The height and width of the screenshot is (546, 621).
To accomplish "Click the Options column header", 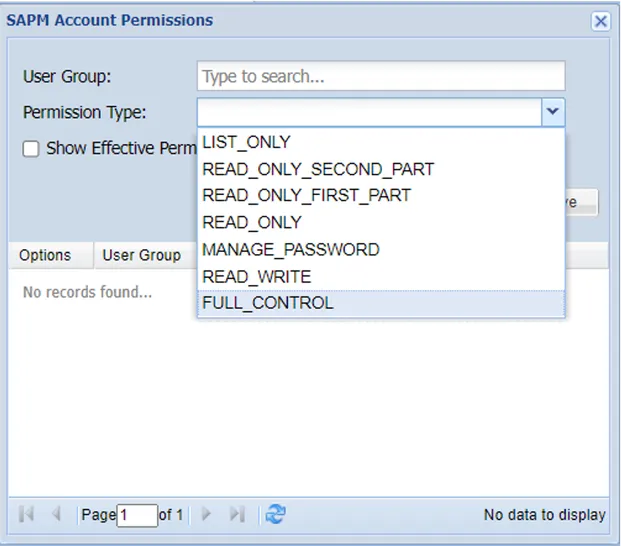I will tap(51, 255).
